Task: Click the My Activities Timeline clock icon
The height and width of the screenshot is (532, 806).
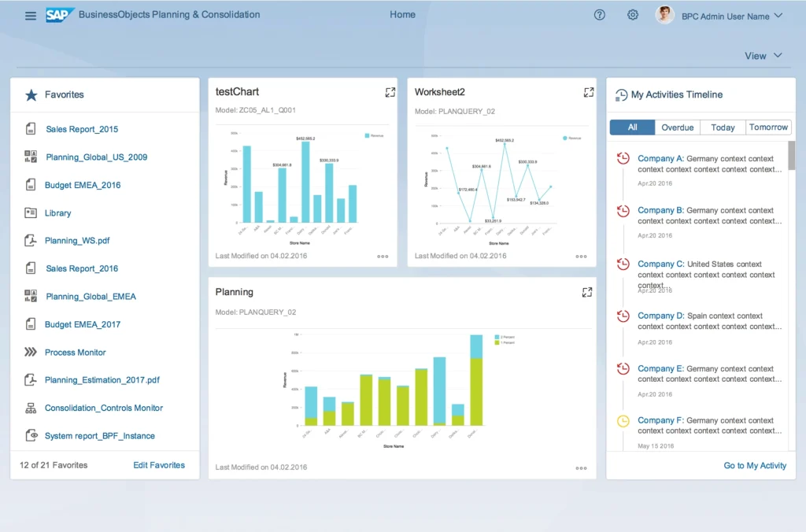Action: click(x=621, y=94)
